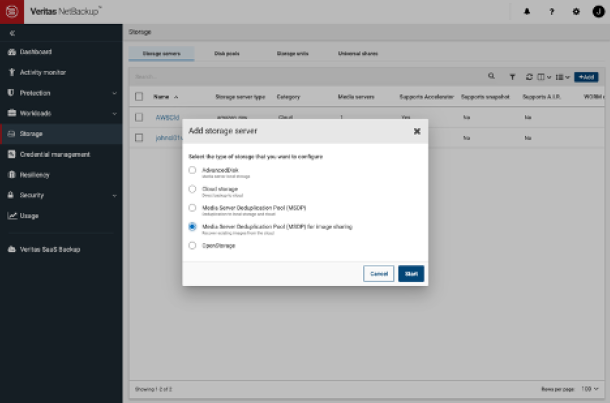Open the Universal shares tab

359,52
